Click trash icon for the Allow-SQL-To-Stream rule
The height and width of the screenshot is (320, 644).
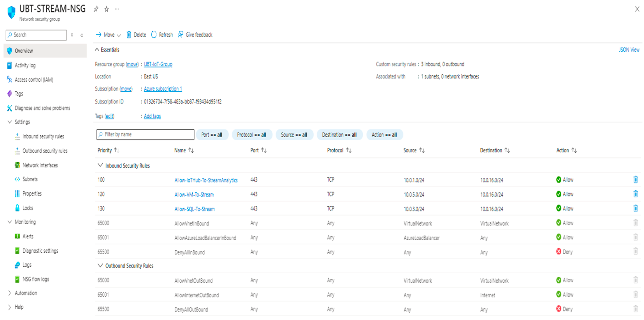pyautogui.click(x=635, y=208)
